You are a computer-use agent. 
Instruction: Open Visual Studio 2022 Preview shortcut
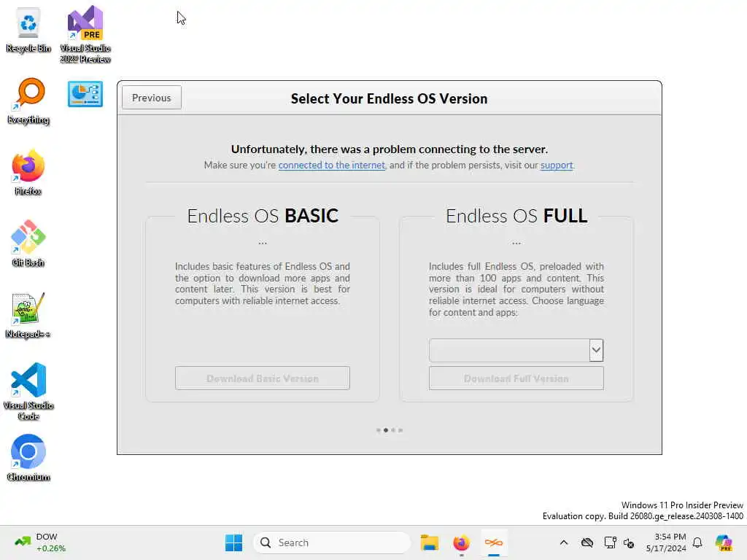pos(85,34)
